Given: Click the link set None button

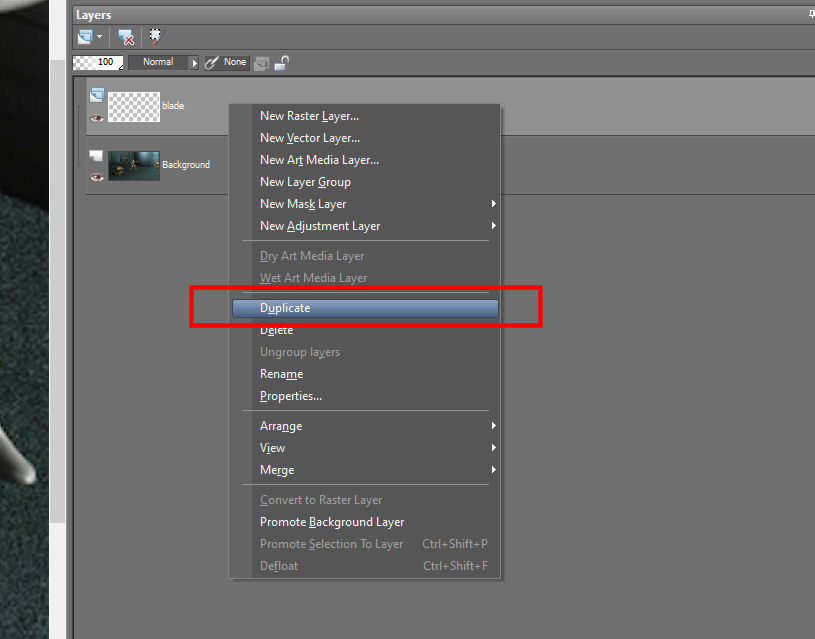Looking at the screenshot, I should (x=227, y=62).
